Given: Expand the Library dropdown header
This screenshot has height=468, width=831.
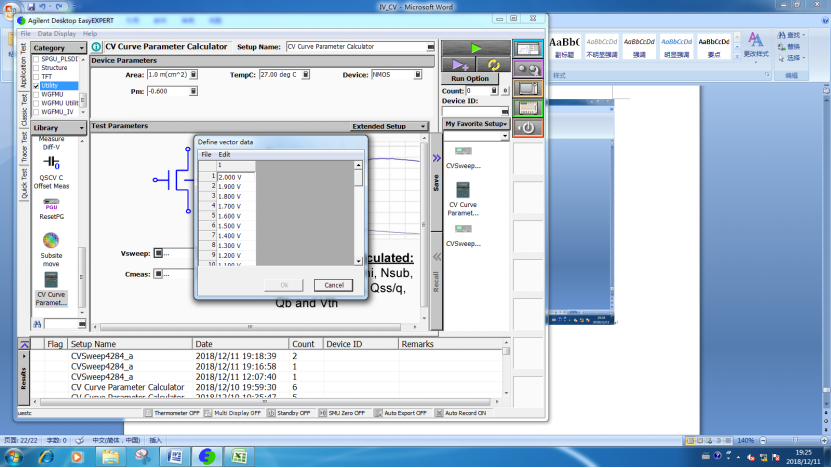Looking at the screenshot, I should (x=58, y=128).
